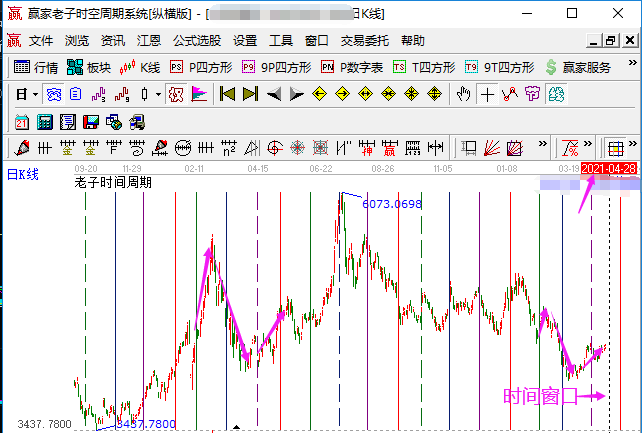Select the red polyline drawing tool
This screenshot has width=642, height=433.
pos(510,95)
